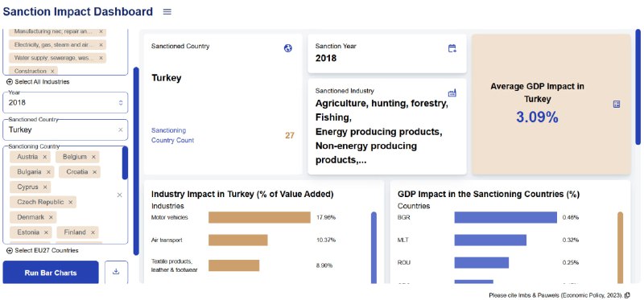Open the hamburger menu beside dashboard title
Screen dimensions: 644x300
click(167, 12)
